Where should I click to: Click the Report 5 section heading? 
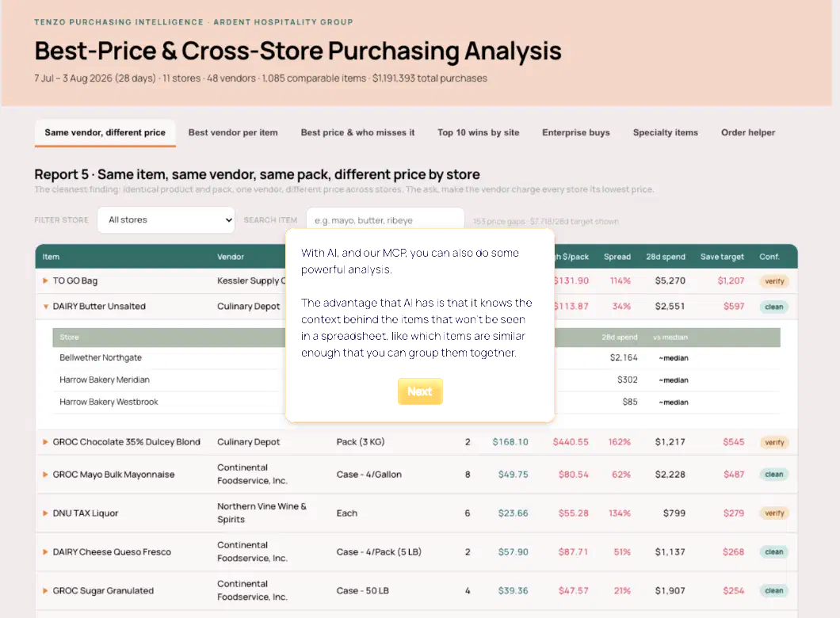(257, 174)
